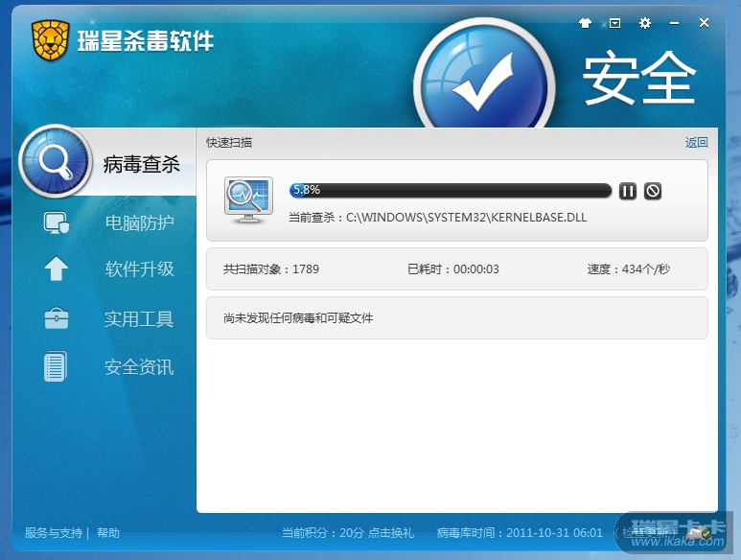Viewport: 741px width, 560px height.
Task: Click virus database time 2011-10-31 06:01
Action: [520, 533]
